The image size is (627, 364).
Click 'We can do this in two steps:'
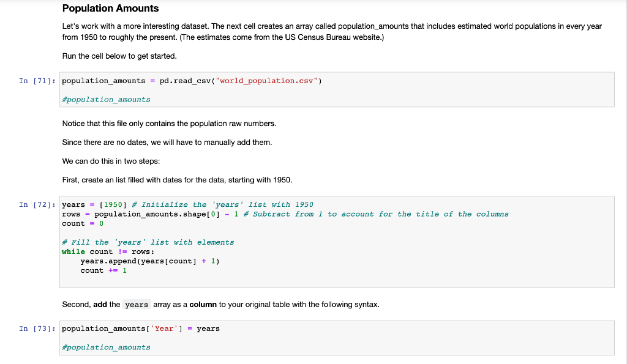111,162
